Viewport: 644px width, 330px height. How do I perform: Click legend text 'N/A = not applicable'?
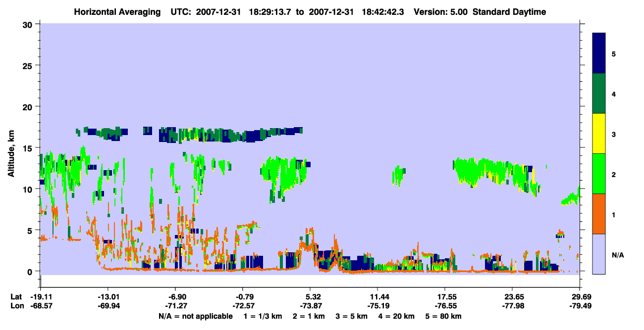[195, 316]
